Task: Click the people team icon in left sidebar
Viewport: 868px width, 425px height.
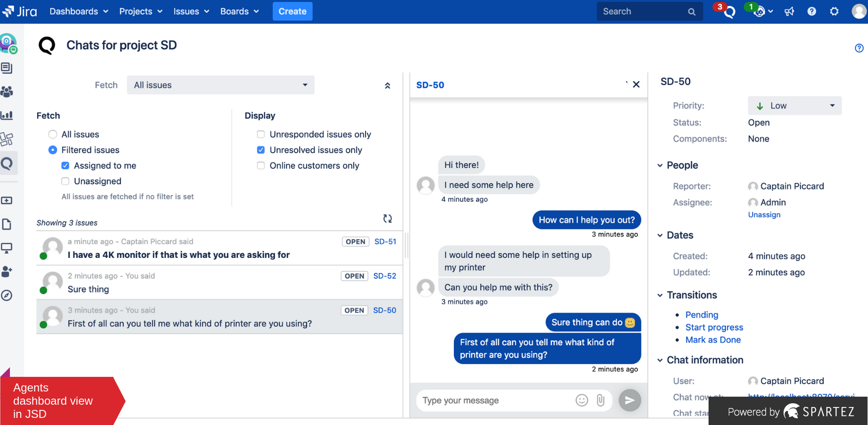Action: (8, 92)
